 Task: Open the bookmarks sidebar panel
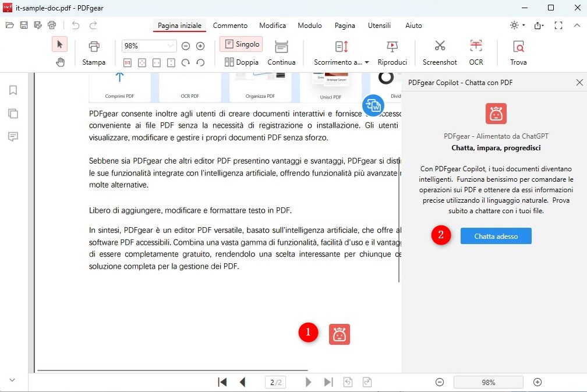(x=13, y=90)
